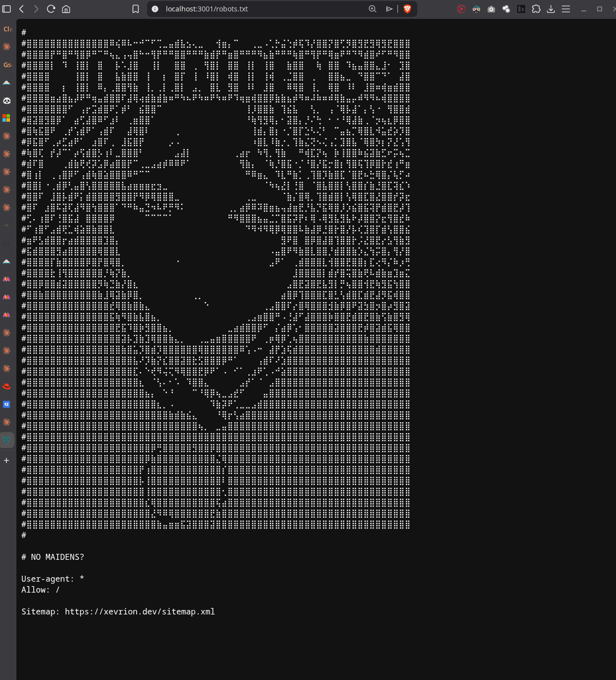Go back to the previous page
Viewport: 616px width, 680px height.
coord(21,9)
